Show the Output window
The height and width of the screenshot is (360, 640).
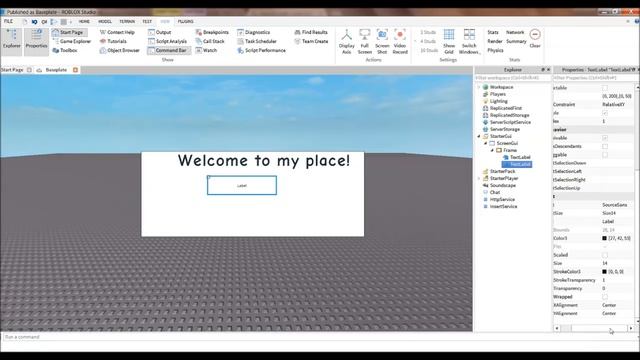[160, 32]
